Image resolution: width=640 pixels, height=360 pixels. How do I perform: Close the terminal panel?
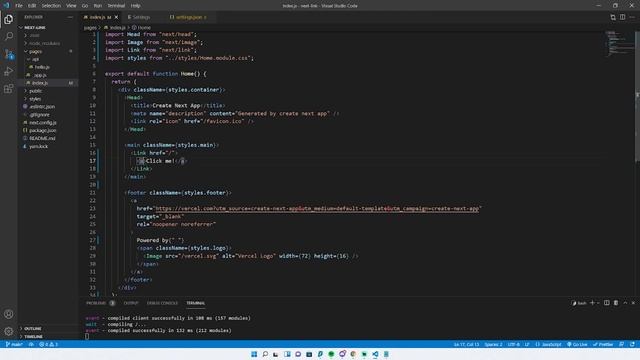[x=633, y=303]
